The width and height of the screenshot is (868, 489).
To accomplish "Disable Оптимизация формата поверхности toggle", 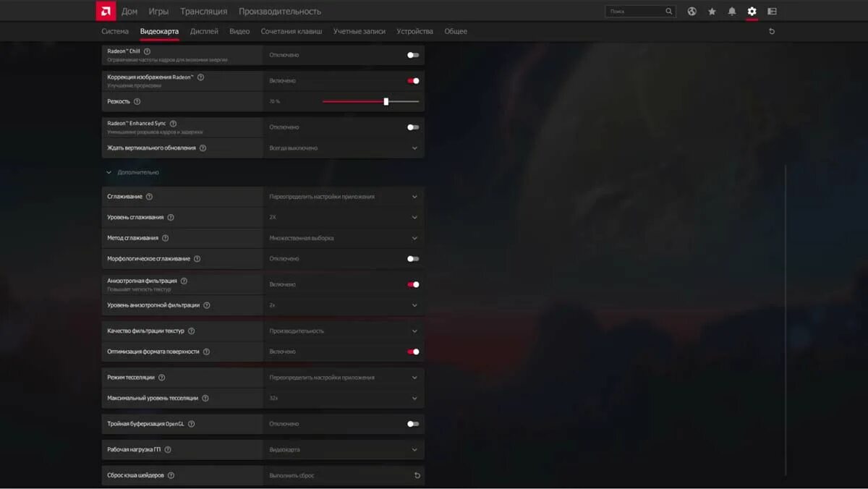I will pos(413,352).
